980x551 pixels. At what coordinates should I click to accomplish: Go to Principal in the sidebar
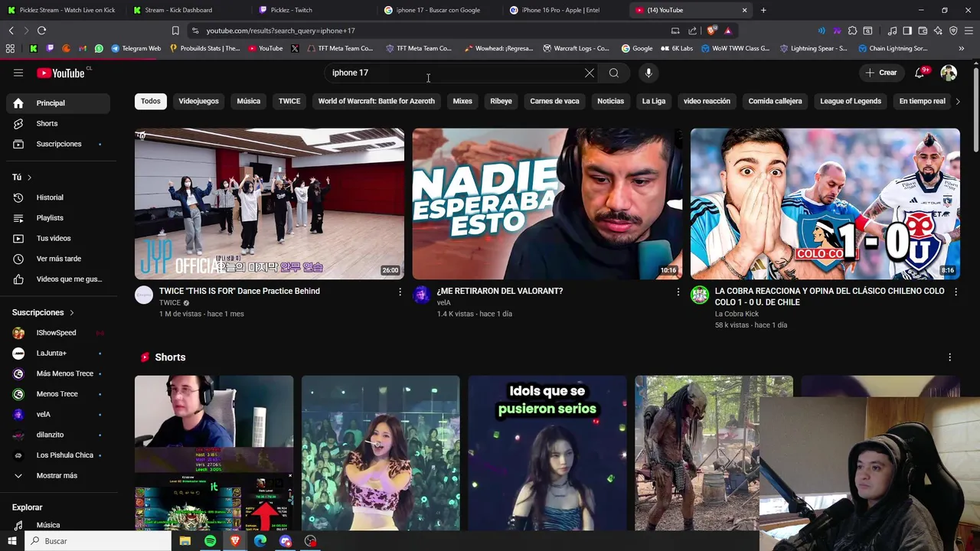57,103
